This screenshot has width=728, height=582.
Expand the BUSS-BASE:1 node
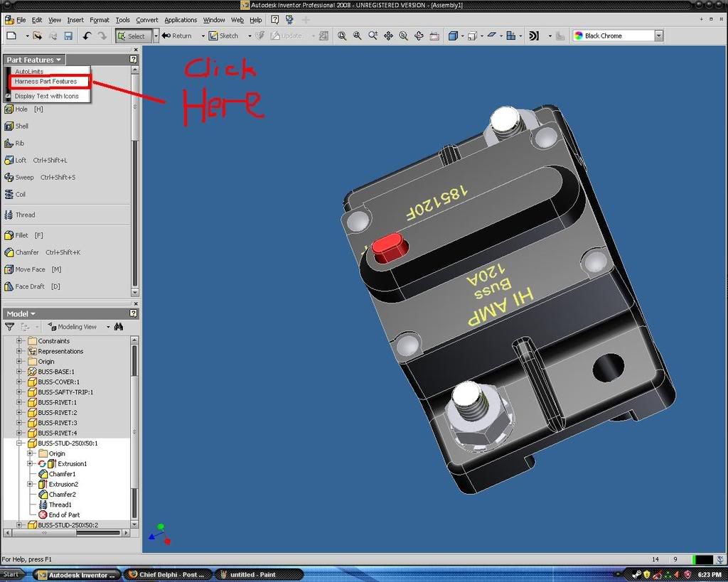[x=19, y=371]
